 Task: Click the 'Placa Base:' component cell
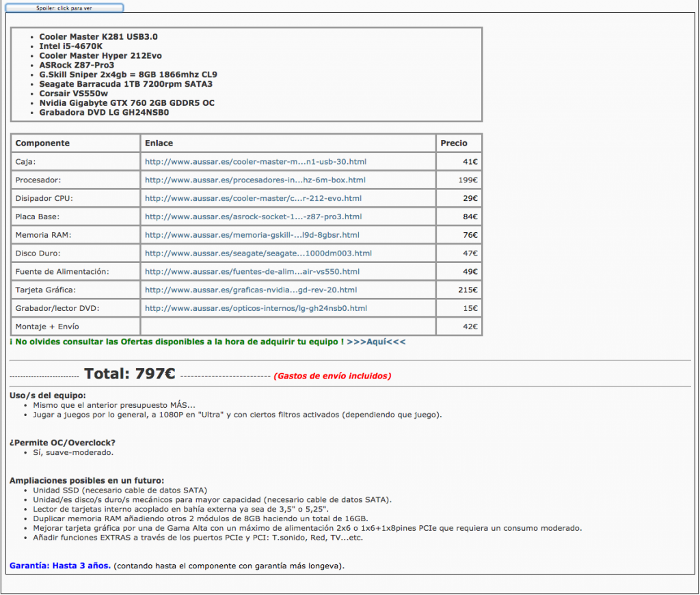coord(75,217)
